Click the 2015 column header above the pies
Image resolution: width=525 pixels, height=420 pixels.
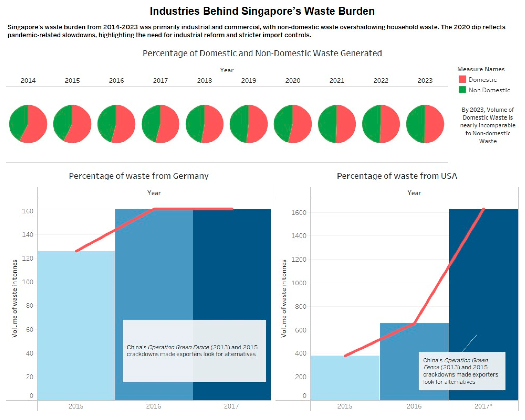72,81
